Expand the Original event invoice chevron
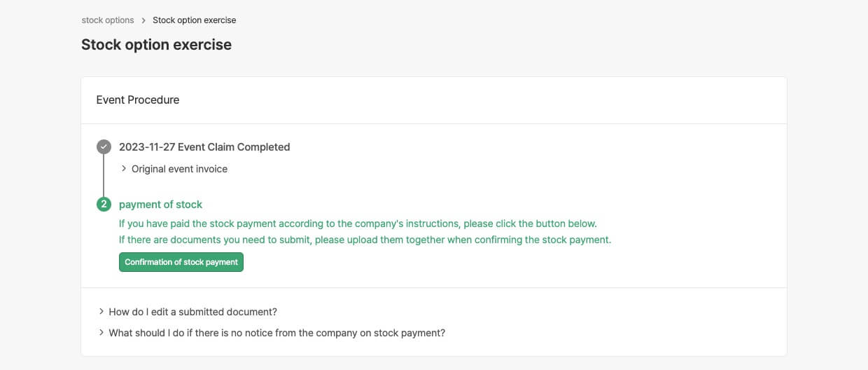The height and width of the screenshot is (370, 868). pyautogui.click(x=124, y=169)
